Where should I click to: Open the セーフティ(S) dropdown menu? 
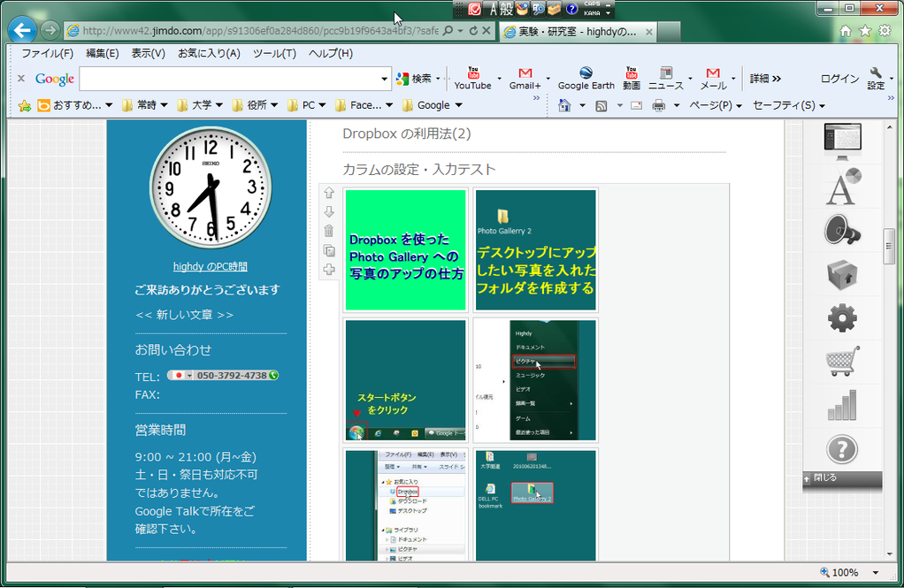[x=788, y=105]
